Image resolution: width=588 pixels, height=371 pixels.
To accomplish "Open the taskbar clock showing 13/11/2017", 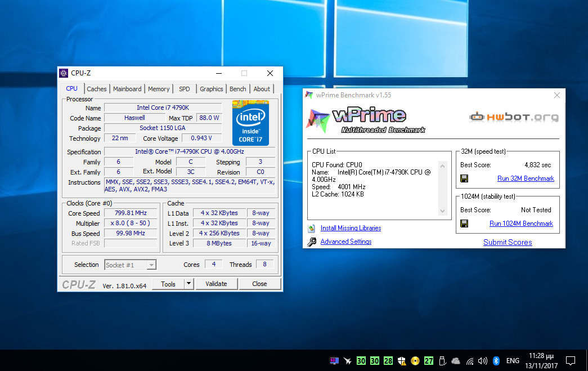I will (x=541, y=361).
